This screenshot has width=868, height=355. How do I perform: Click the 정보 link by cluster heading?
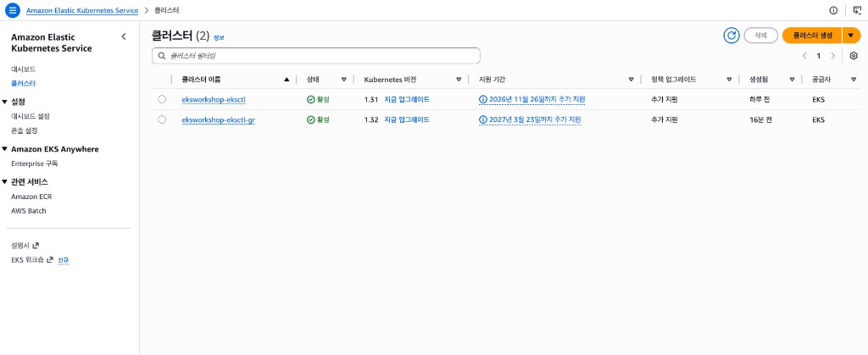point(219,37)
